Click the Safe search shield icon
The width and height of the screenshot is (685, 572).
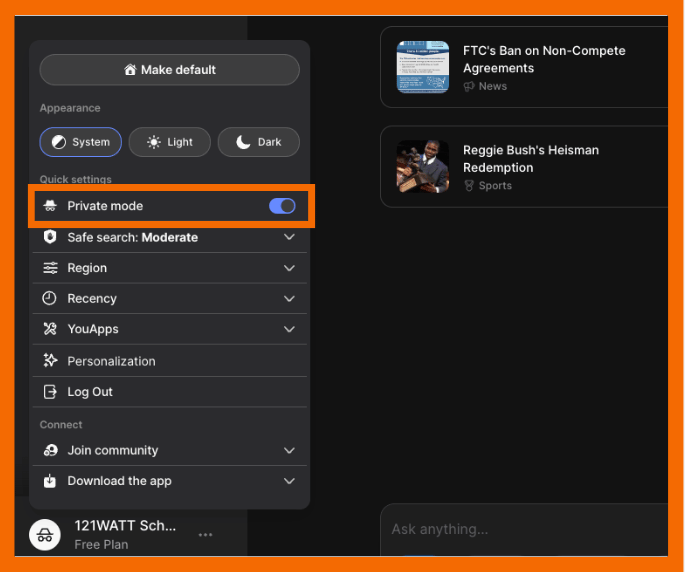[50, 237]
